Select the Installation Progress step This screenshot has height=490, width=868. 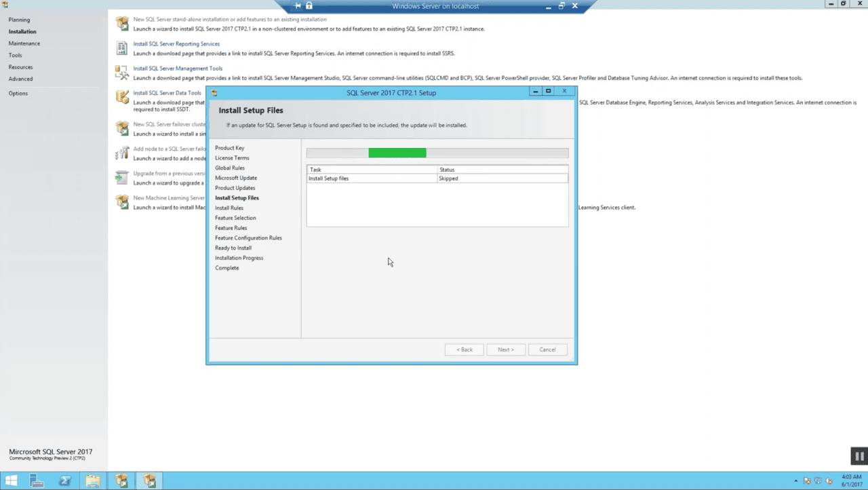239,258
